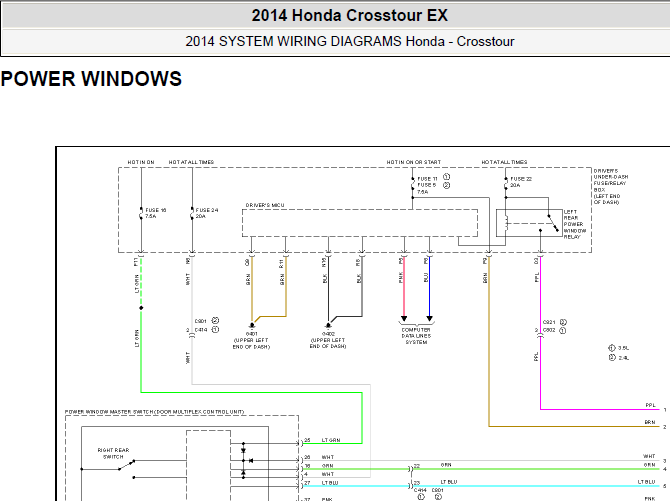
Task: Click the 'LT GRN' label at pin 25
Action: tap(331, 440)
